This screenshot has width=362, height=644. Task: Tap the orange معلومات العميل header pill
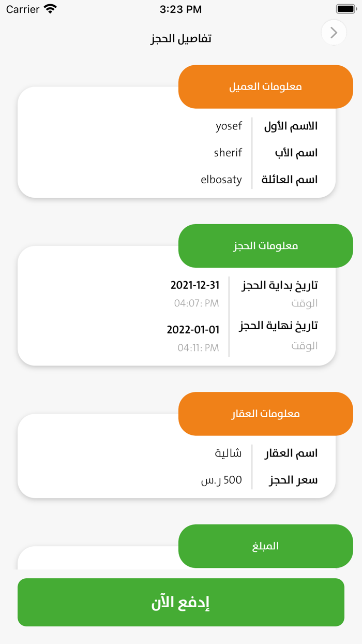click(x=265, y=86)
